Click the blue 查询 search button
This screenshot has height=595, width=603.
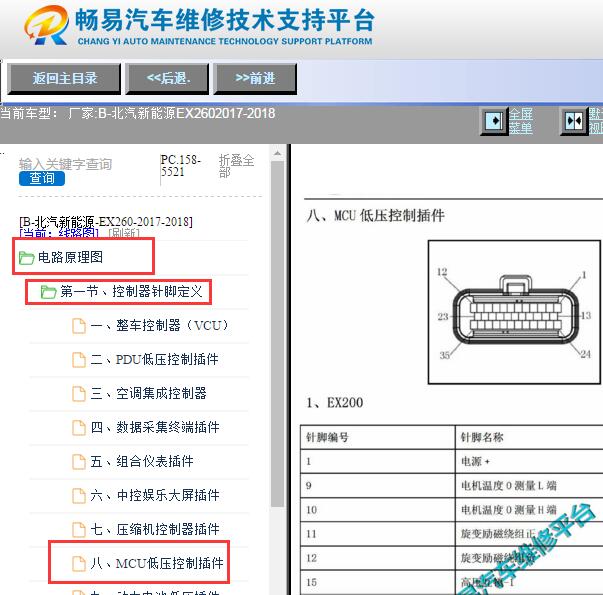coord(42,178)
